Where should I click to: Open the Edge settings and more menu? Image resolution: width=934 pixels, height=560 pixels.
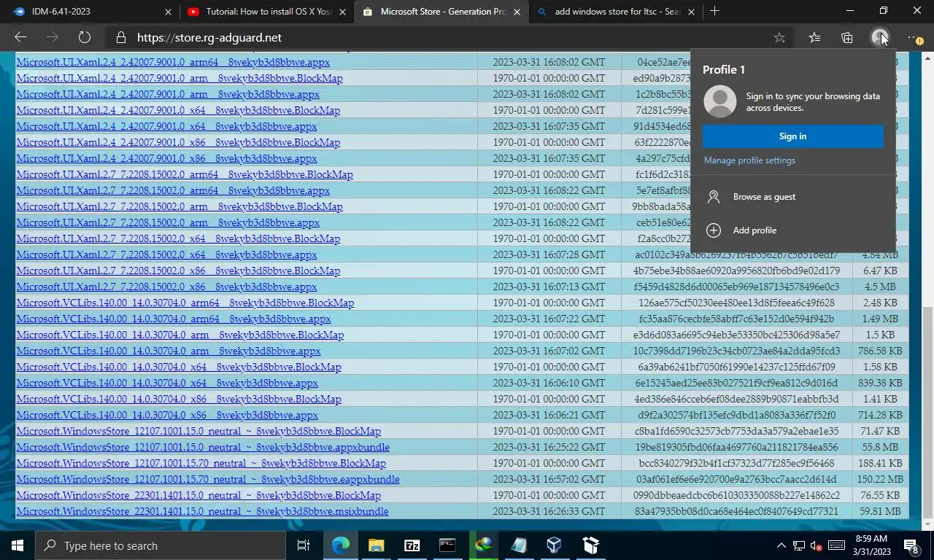914,37
